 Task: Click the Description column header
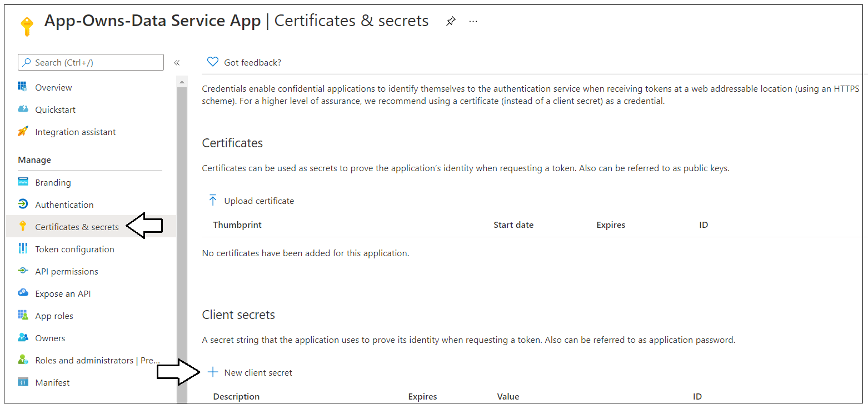pyautogui.click(x=236, y=397)
